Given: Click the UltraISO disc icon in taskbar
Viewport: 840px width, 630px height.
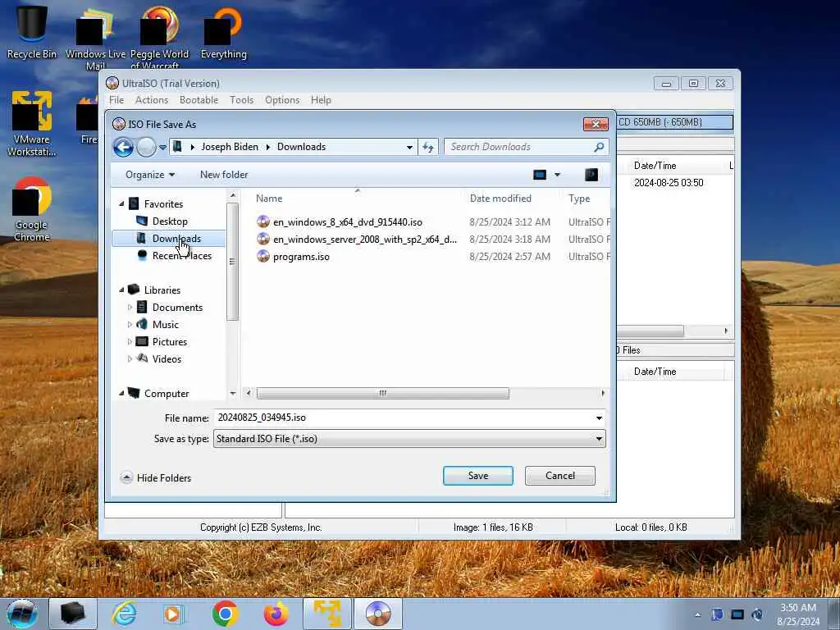Looking at the screenshot, I should pos(377,614).
